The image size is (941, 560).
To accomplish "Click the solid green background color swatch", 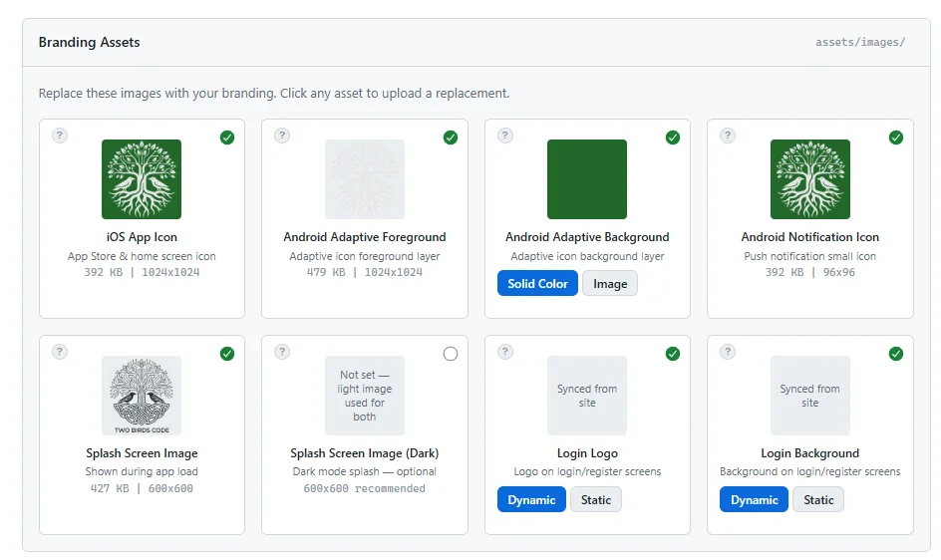I will tap(587, 179).
